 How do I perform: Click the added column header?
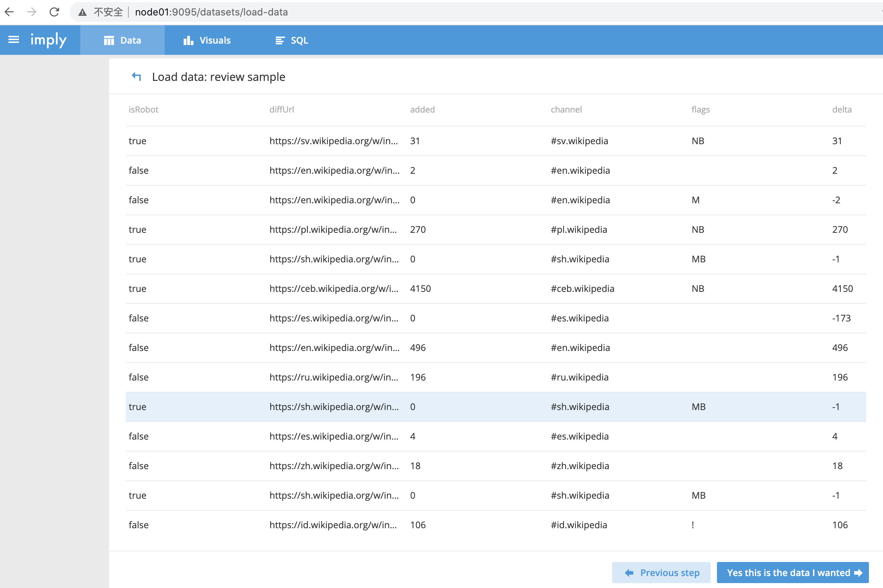[423, 109]
